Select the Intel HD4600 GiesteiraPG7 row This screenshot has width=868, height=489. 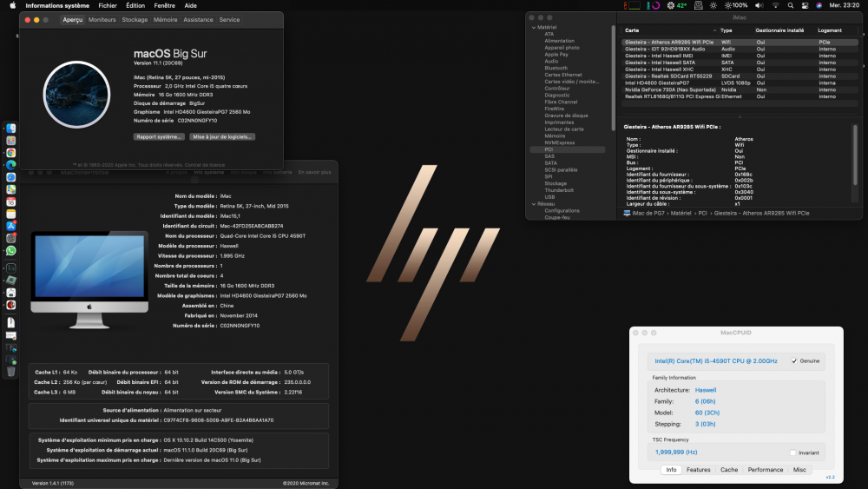[740, 83]
